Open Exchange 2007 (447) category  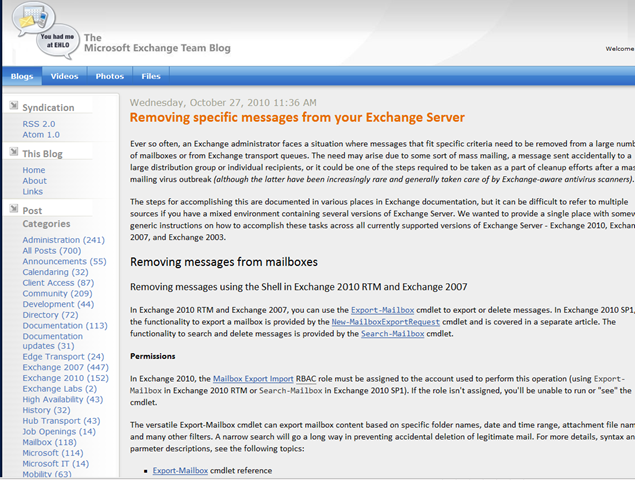coord(66,367)
